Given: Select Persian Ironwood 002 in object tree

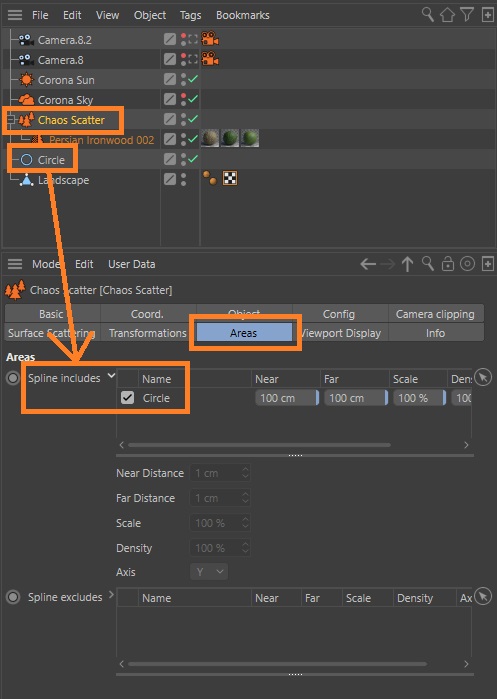Looking at the screenshot, I should 102,140.
